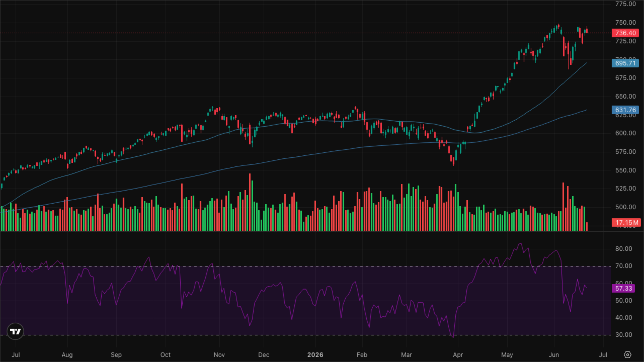Click the 70.00 RSI scale label

(624, 266)
